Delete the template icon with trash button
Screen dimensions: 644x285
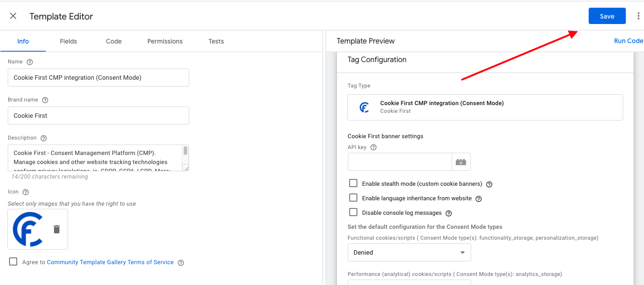[x=57, y=229]
